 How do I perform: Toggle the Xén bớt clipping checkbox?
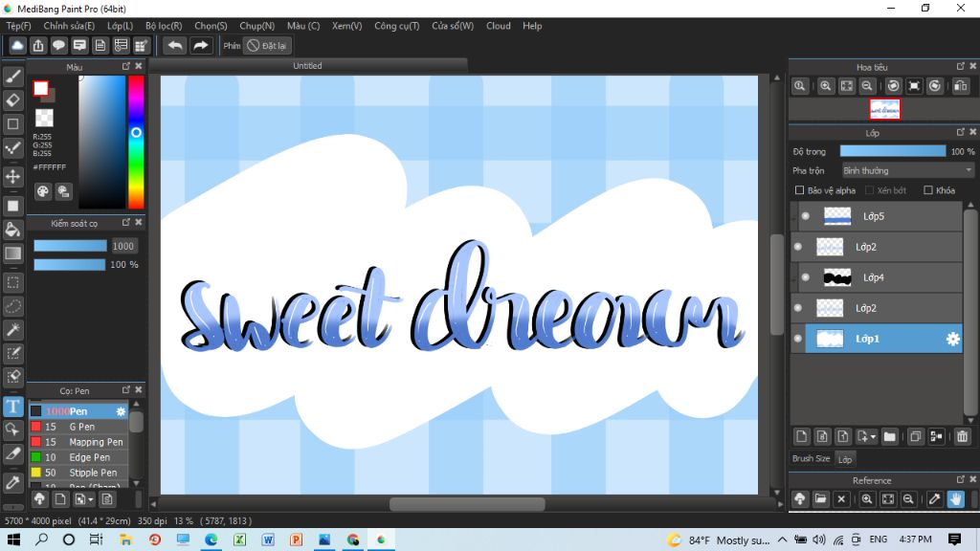[x=869, y=190]
